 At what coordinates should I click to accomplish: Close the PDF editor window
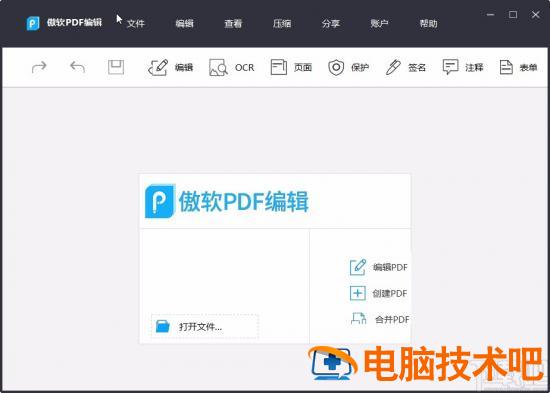(535, 15)
